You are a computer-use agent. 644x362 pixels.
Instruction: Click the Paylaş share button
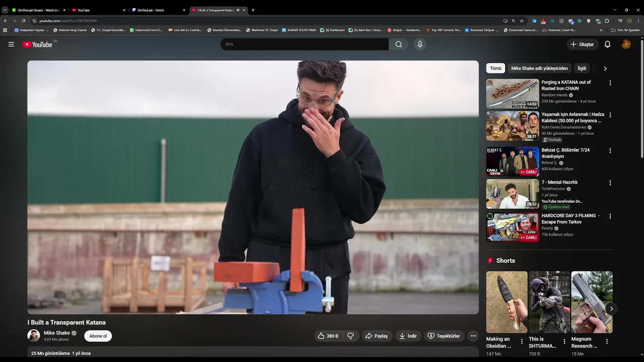coord(376,336)
